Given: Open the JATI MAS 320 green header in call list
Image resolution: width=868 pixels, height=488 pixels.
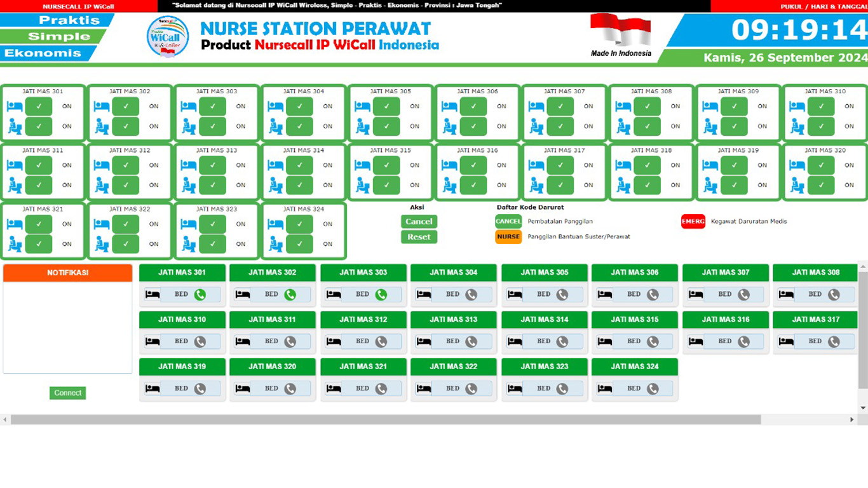Looking at the screenshot, I should [273, 367].
